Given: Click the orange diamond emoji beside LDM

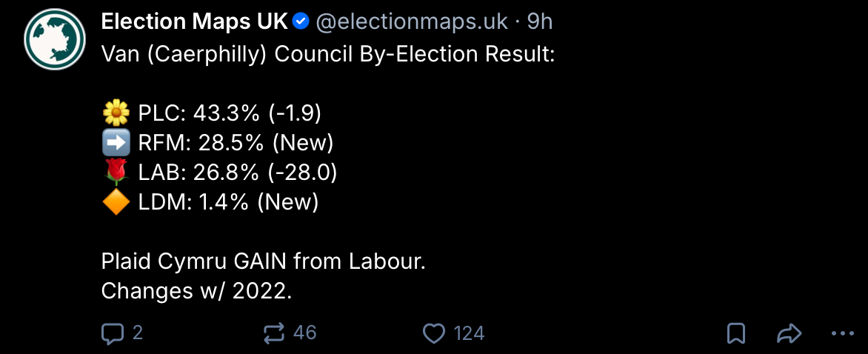Looking at the screenshot, I should pos(116,201).
